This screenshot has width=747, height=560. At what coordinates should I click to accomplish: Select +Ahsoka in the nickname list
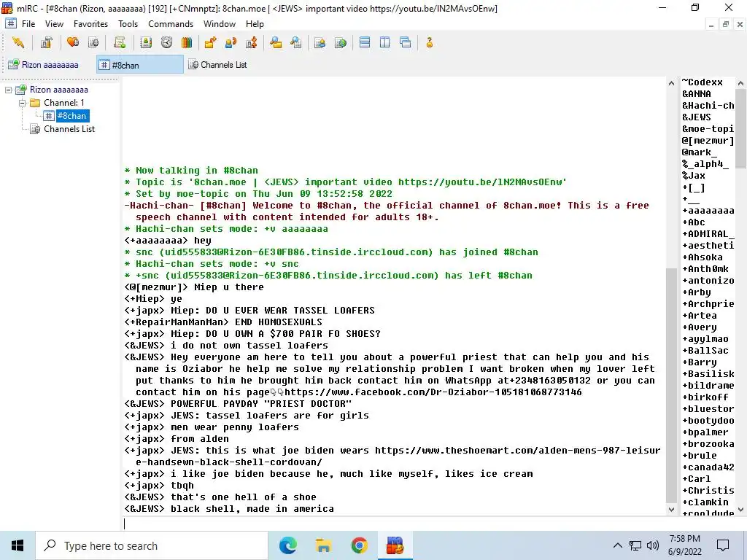703,257
